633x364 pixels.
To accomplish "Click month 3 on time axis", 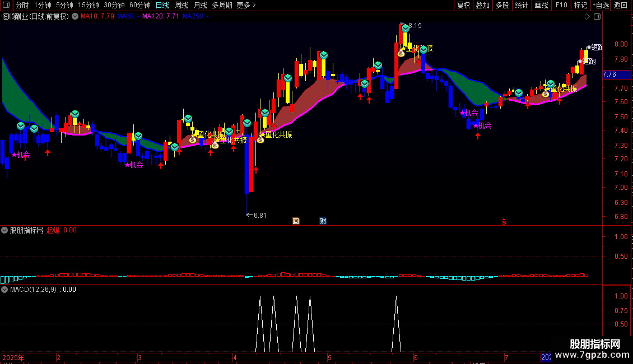I will tap(139, 358).
